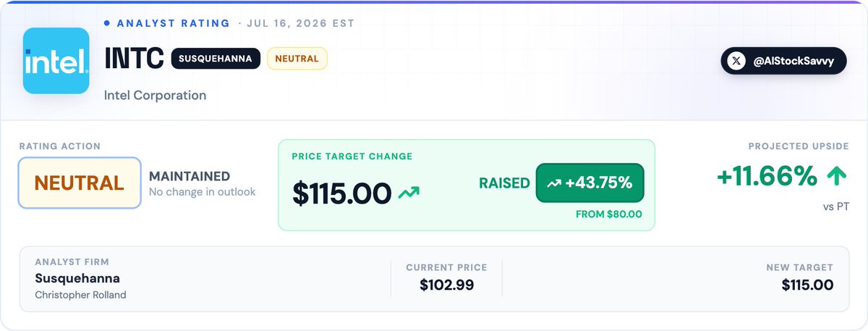Click the +43.75% raised badge
This screenshot has width=868, height=331.
click(590, 183)
